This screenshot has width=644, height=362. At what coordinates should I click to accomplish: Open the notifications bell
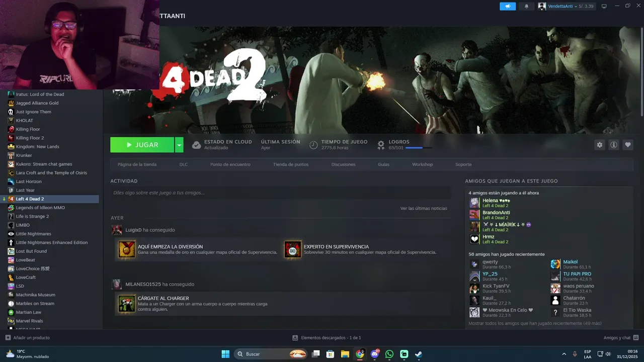(526, 6)
